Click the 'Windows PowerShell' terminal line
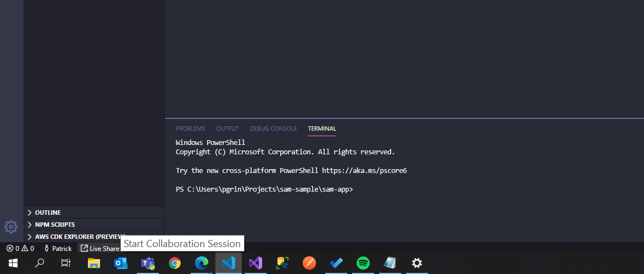This screenshot has width=644, height=274. [x=210, y=143]
